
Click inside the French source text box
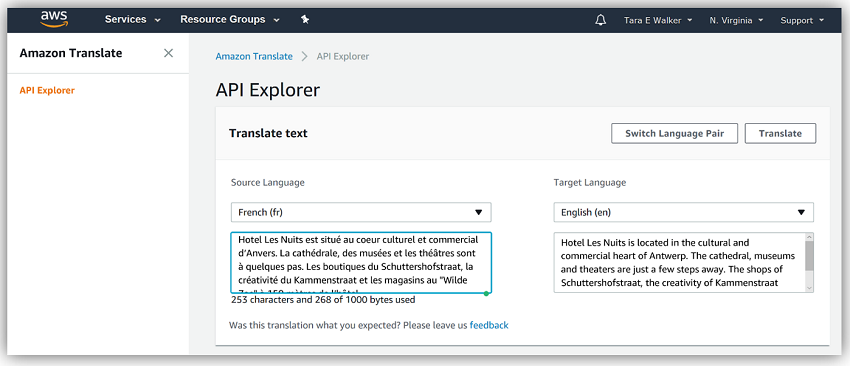361,263
